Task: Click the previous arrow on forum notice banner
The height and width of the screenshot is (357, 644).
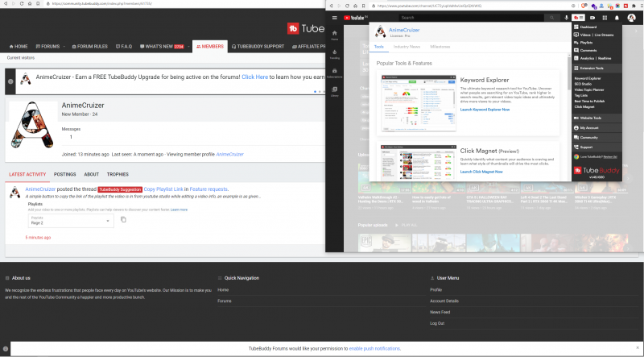Action: point(9,80)
